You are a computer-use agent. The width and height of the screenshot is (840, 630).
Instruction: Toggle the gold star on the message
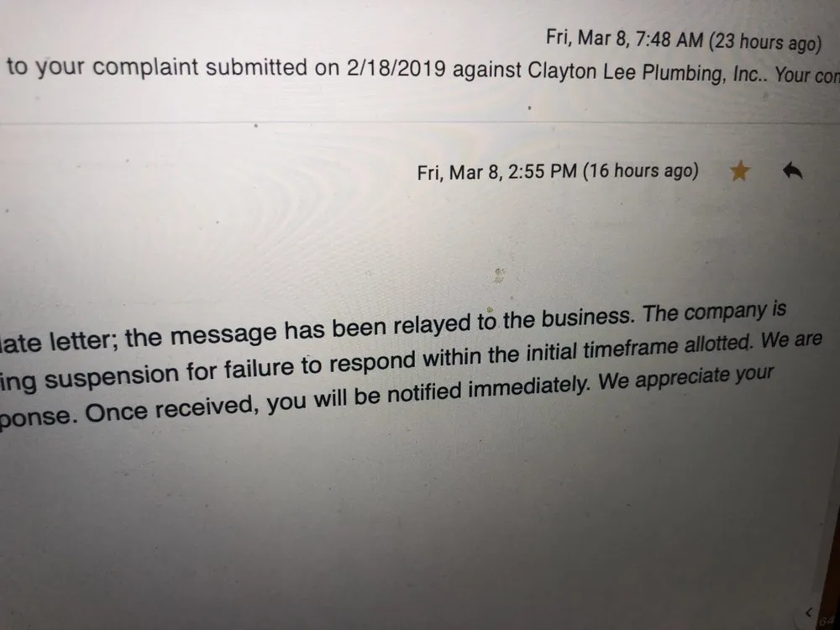(x=739, y=171)
